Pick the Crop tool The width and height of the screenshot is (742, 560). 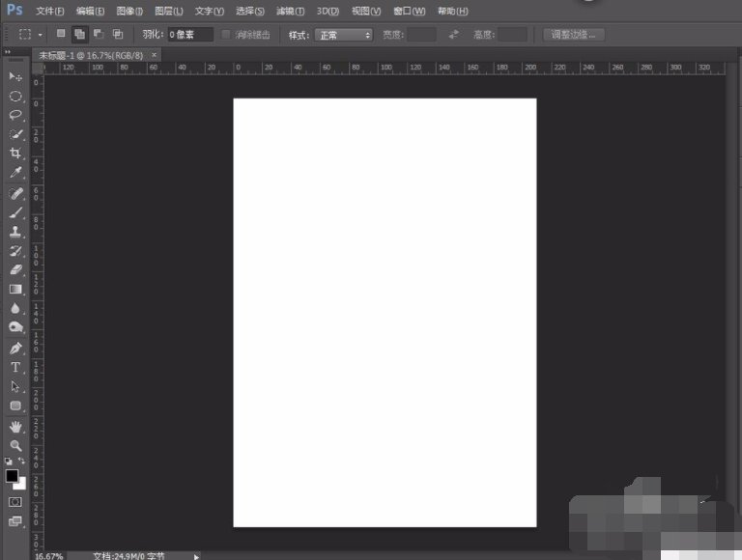tap(15, 154)
